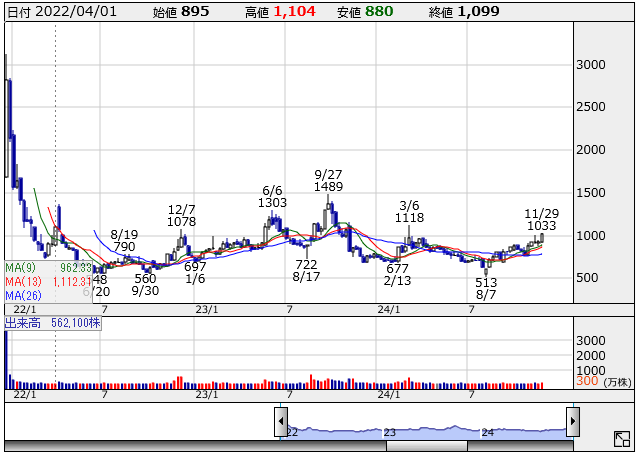Viewport: 637px width, 453px height.
Task: Click the 3/6 1118 high label
Action: 409,211
